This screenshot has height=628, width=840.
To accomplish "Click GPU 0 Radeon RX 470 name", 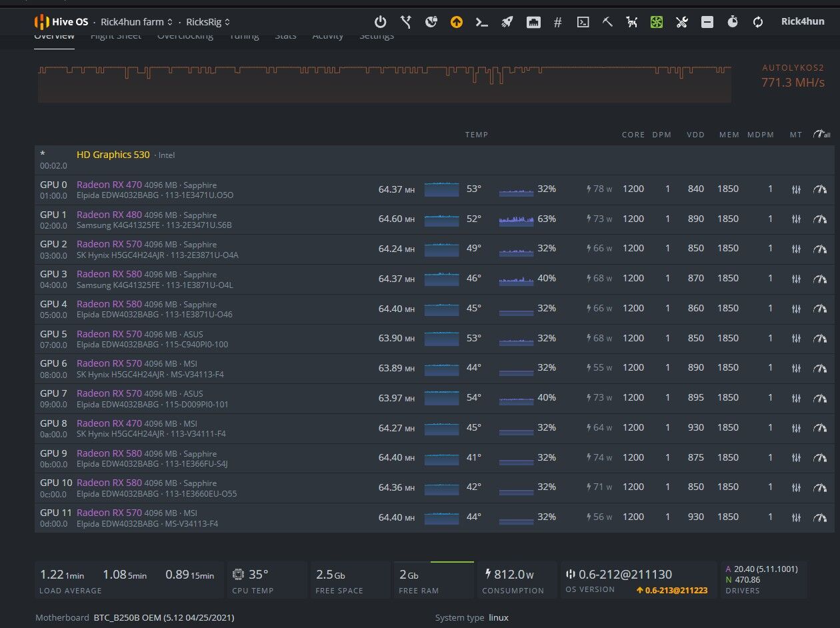I will click(109, 185).
